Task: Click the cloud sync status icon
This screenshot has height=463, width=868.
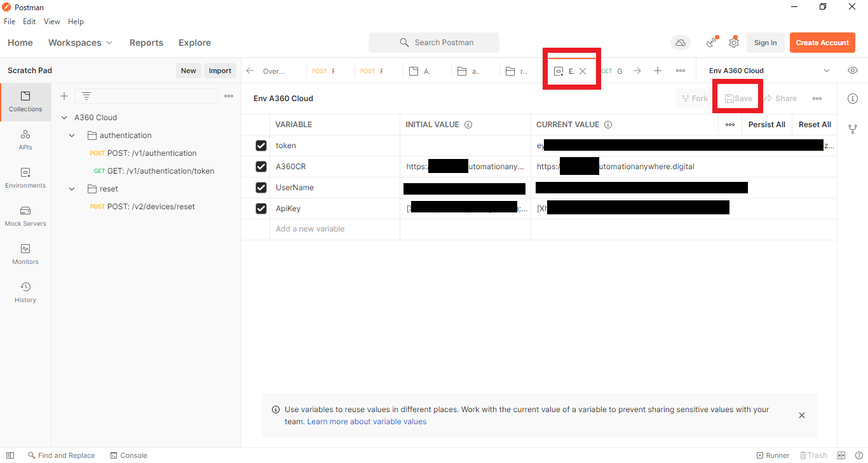Action: coord(681,43)
